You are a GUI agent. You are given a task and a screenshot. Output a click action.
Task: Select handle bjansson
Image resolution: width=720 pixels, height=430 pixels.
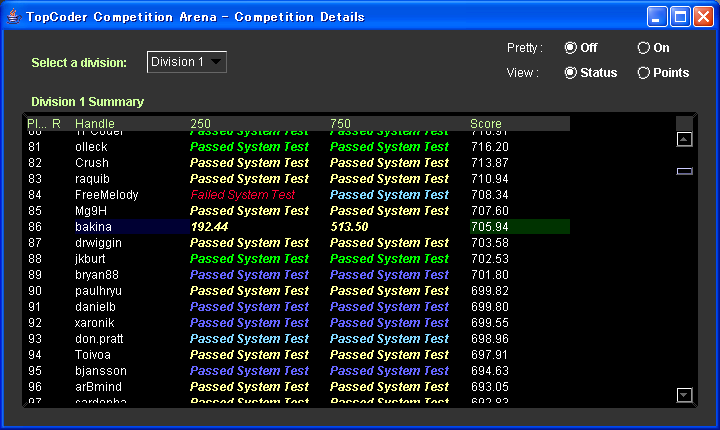(101, 371)
